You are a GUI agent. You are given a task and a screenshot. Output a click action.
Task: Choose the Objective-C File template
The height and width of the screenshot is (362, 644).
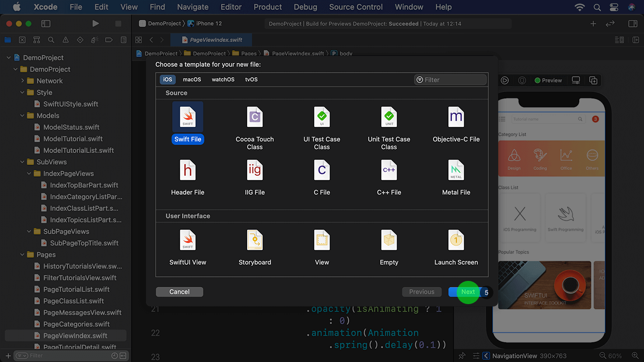tap(456, 124)
